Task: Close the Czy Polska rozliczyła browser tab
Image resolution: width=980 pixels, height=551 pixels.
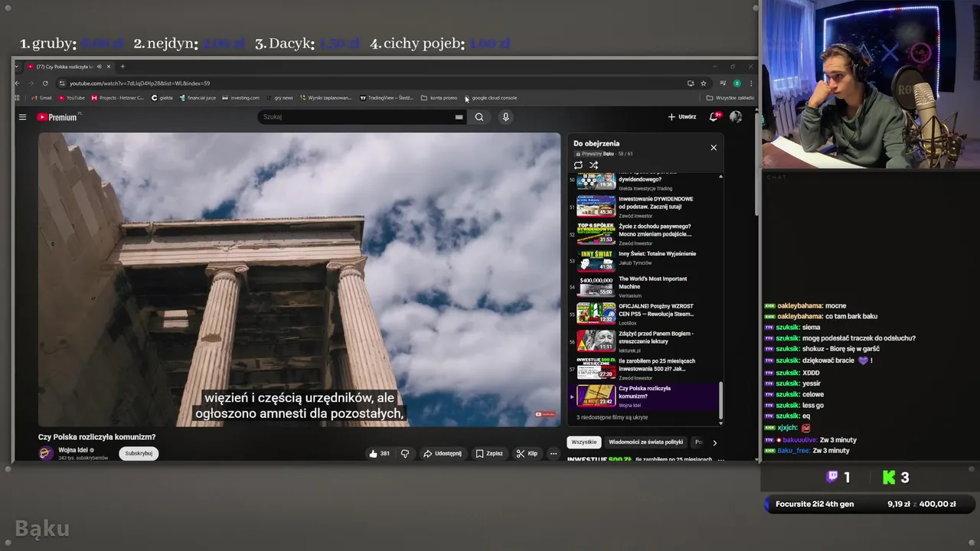Action: pos(109,67)
